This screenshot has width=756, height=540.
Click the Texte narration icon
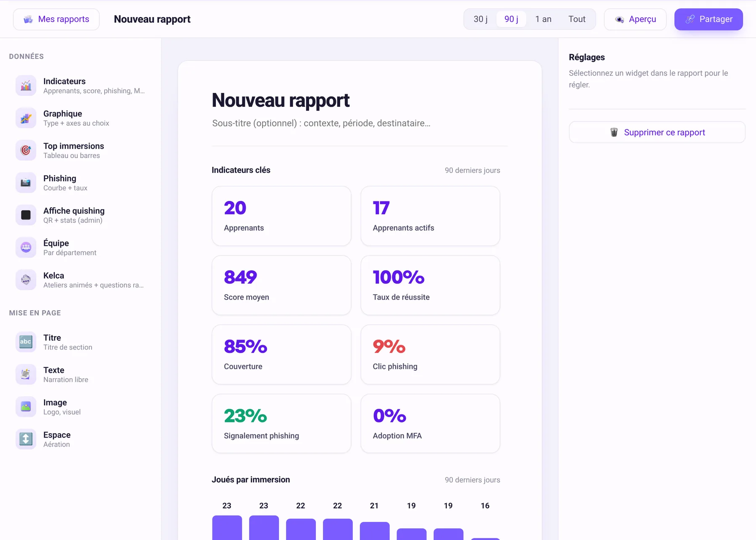[x=26, y=374]
